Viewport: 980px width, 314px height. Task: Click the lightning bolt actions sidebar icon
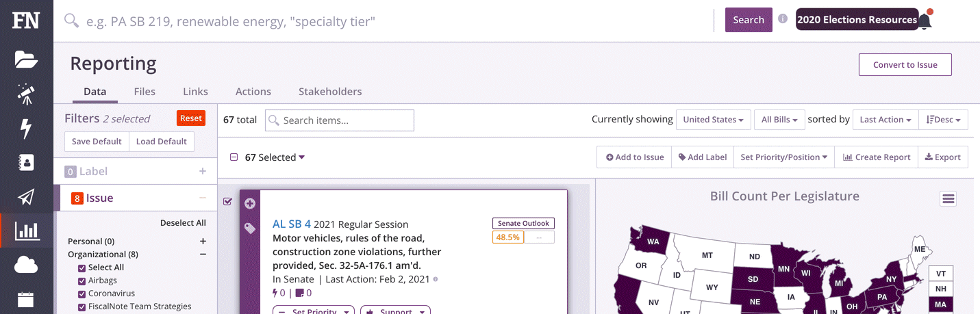coord(26,129)
